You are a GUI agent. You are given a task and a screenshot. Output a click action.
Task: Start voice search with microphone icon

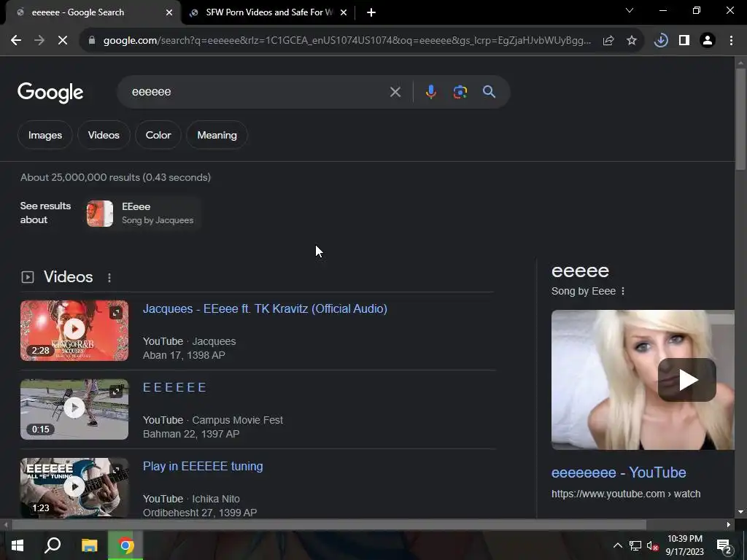click(x=430, y=92)
